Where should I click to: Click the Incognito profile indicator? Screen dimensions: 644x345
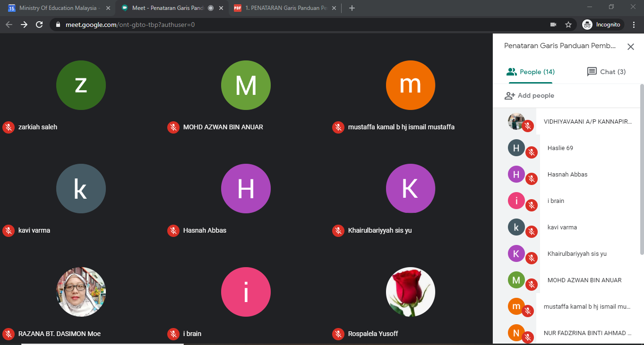[602, 25]
